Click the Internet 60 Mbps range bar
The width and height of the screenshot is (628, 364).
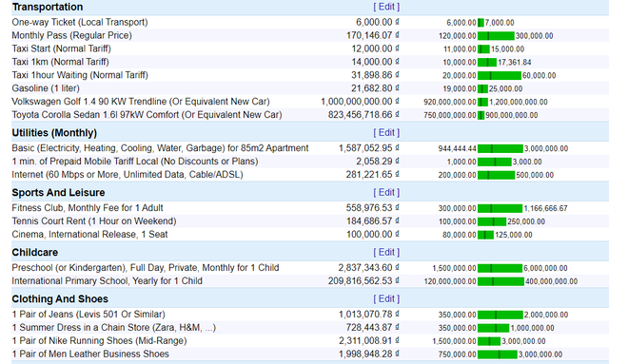tap(497, 175)
